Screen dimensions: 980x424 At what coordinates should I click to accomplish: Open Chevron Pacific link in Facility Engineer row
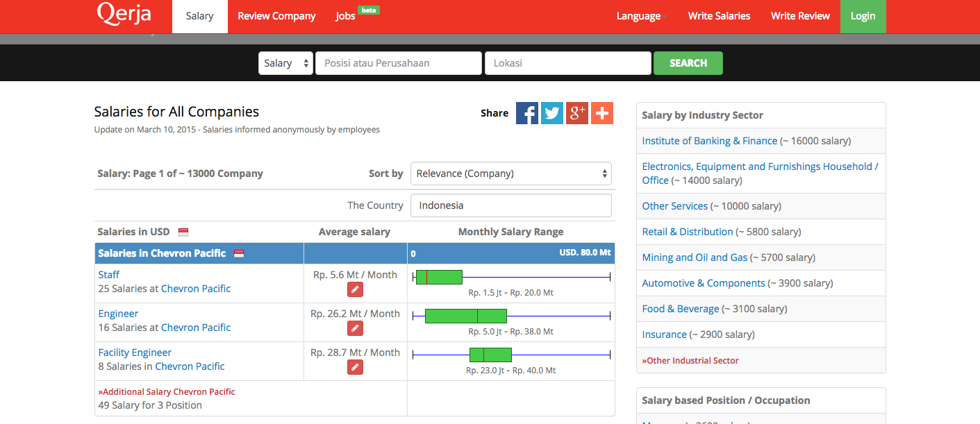click(190, 366)
